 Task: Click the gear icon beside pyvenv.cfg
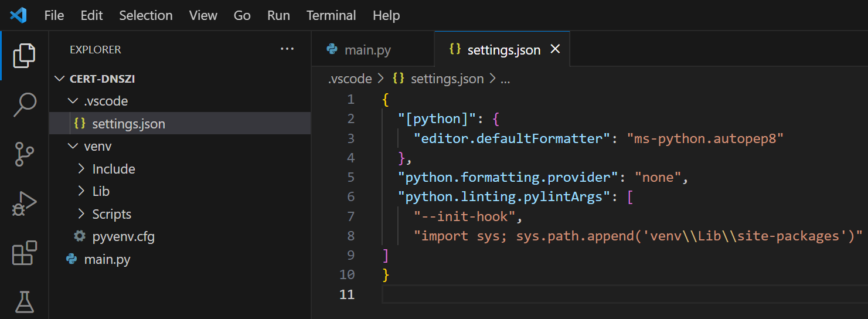coord(79,237)
